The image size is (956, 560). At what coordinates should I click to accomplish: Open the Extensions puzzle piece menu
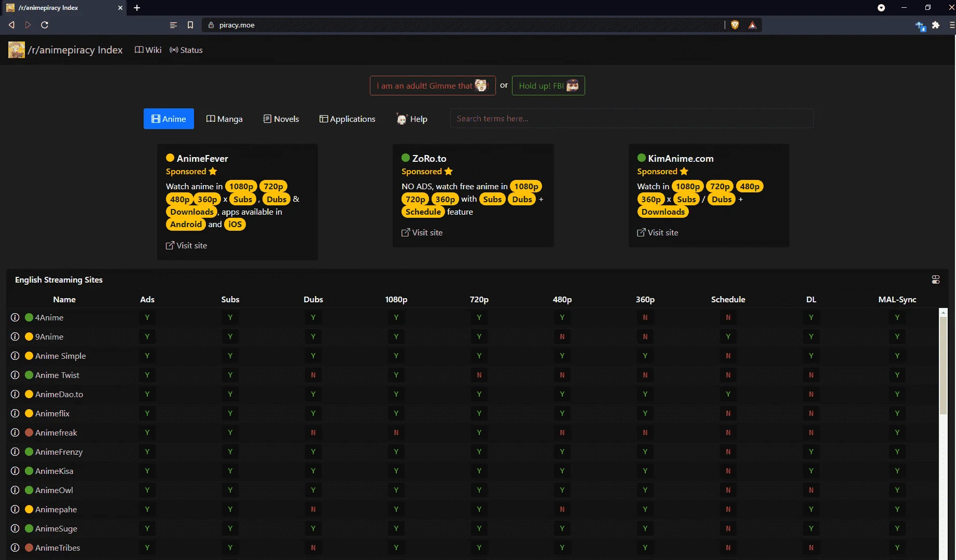[x=936, y=25]
